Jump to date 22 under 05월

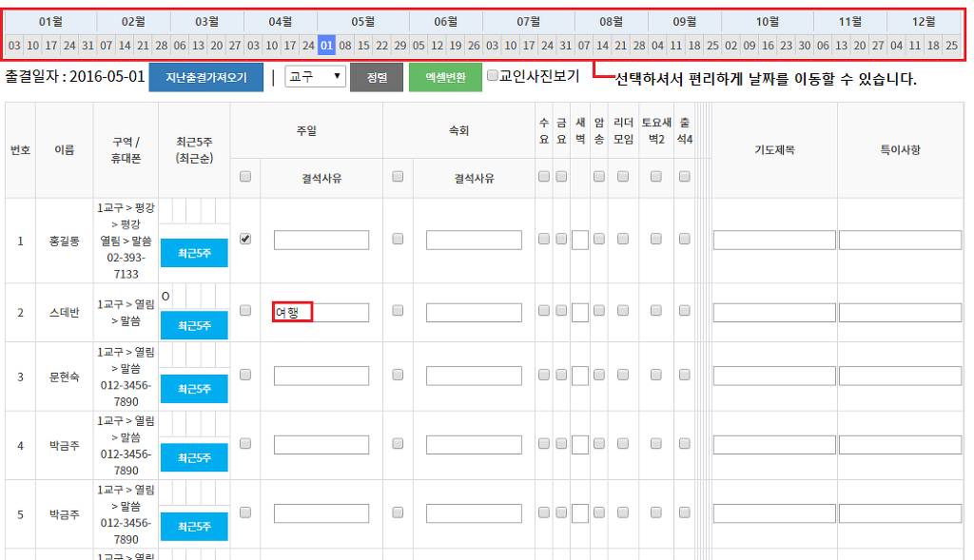pos(382,46)
